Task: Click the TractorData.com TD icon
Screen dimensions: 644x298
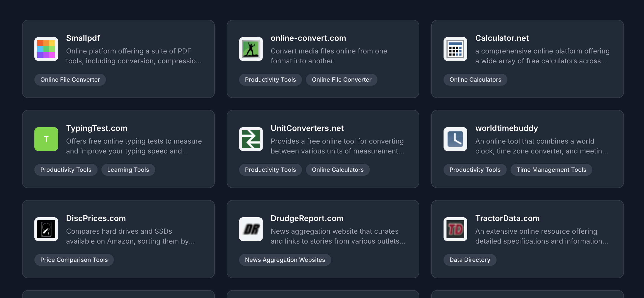Action: pos(455,229)
